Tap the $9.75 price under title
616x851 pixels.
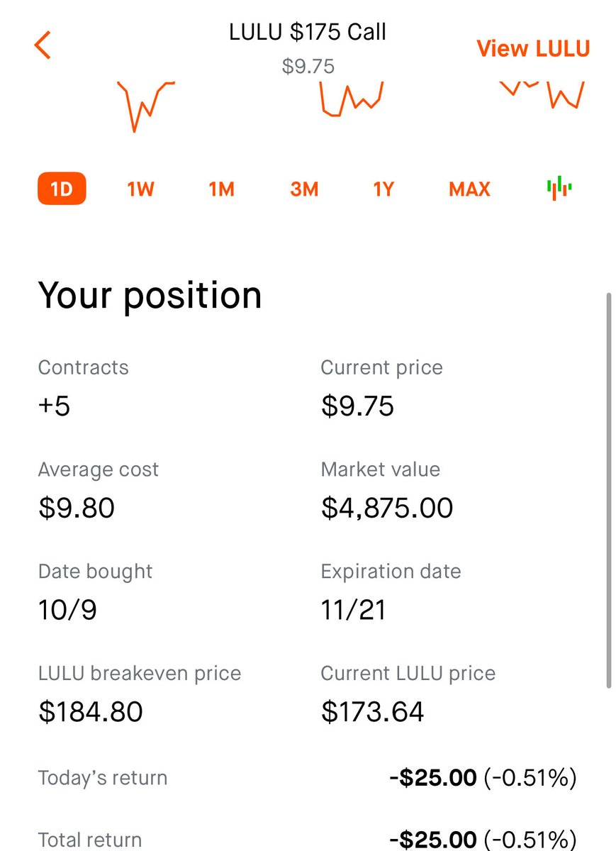[308, 67]
